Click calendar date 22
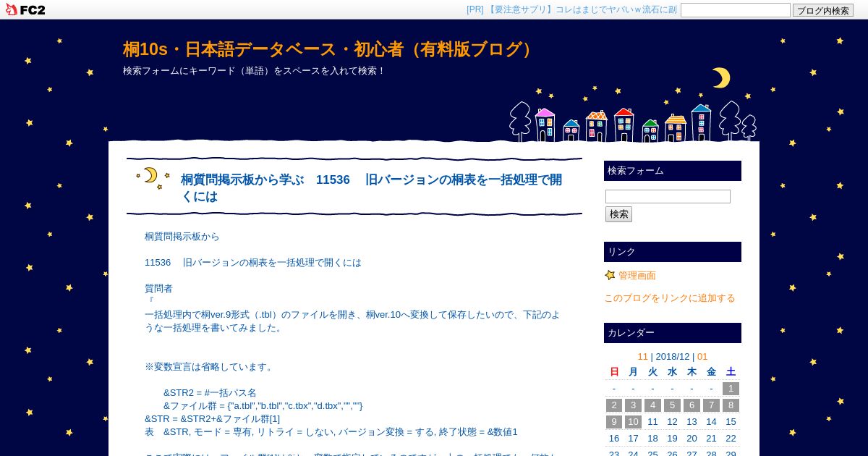This screenshot has height=456, width=868. point(731,439)
